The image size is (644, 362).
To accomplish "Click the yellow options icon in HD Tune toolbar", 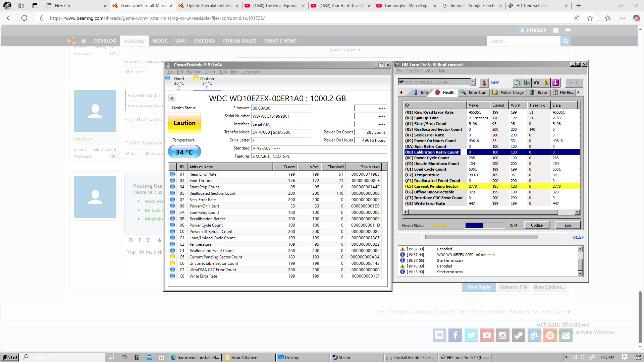I will (x=546, y=82).
